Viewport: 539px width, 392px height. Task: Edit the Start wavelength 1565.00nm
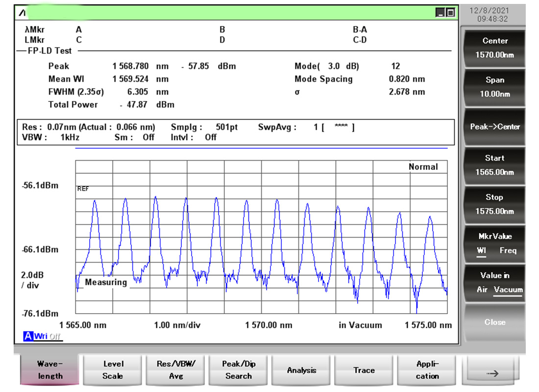494,165
